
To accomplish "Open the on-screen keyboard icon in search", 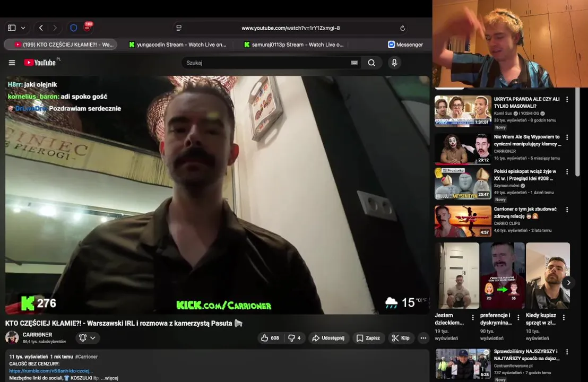I will (354, 63).
